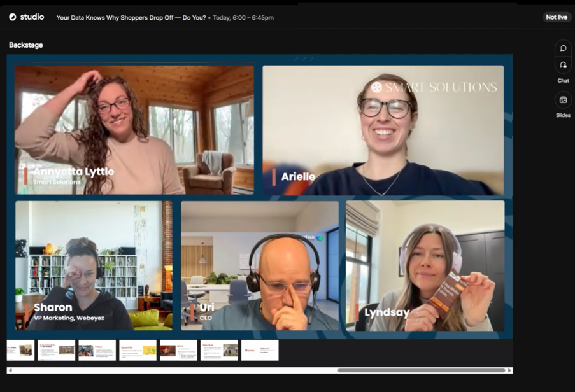The height and width of the screenshot is (392, 575).
Task: Click the studio logo
Action: (x=27, y=17)
